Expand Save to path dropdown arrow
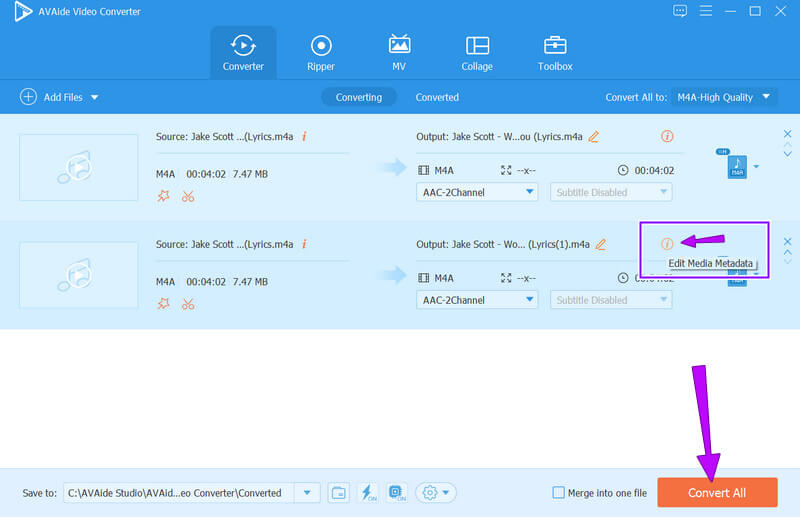This screenshot has height=517, width=800. point(307,493)
